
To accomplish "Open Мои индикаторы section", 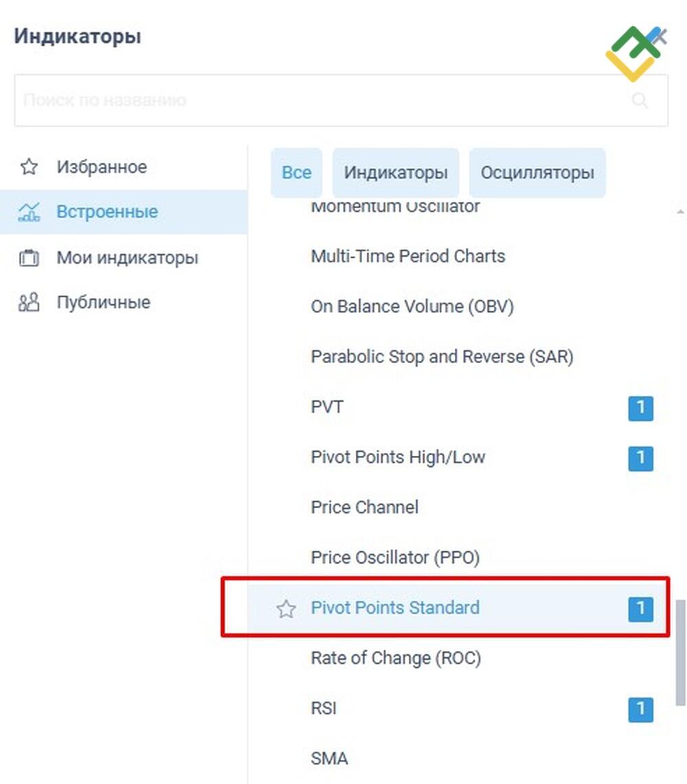I will pyautogui.click(x=127, y=258).
